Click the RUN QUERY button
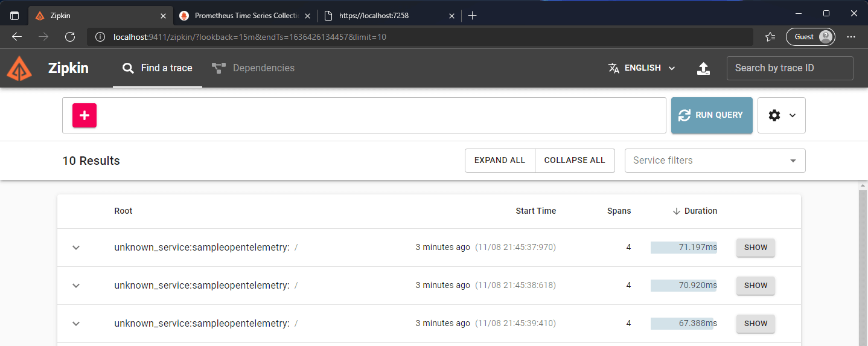 pos(712,115)
